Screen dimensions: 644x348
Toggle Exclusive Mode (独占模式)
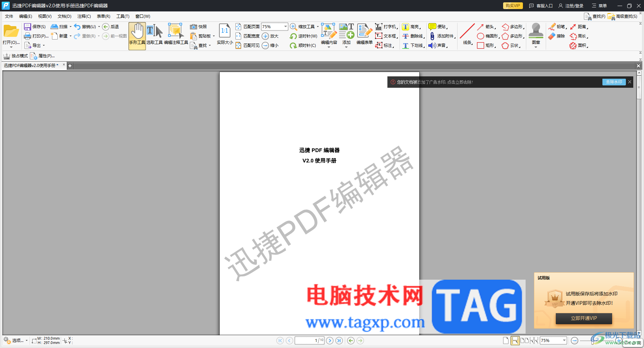coord(16,56)
